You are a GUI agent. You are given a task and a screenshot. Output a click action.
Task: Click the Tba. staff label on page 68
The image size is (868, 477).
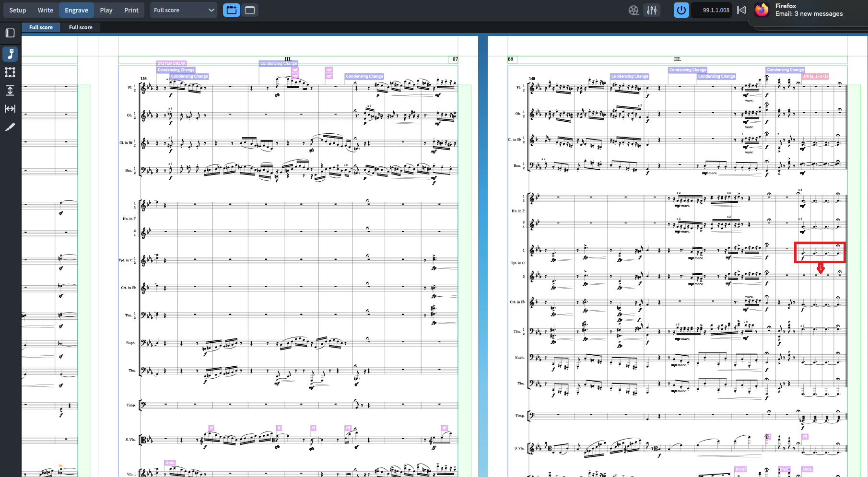point(520,383)
